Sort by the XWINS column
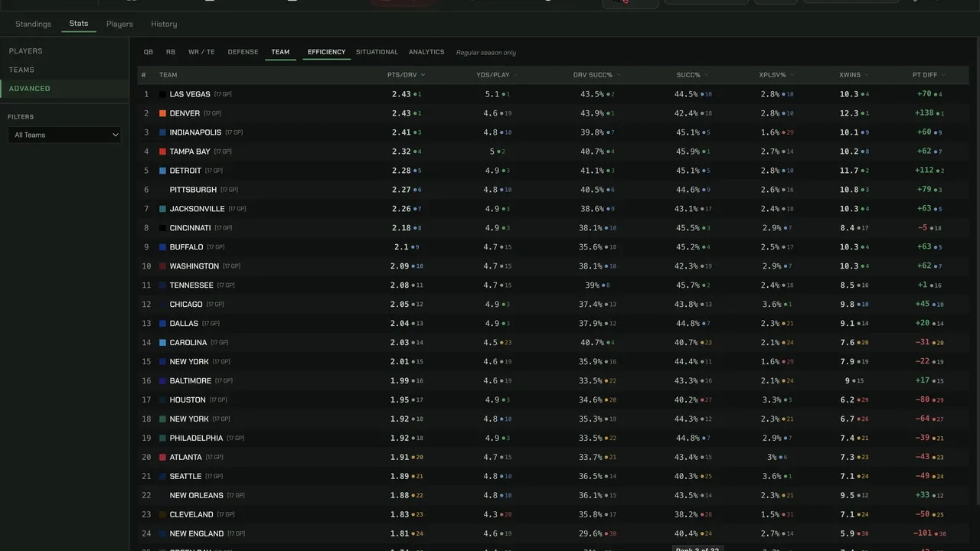The height and width of the screenshot is (551, 980). (854, 75)
